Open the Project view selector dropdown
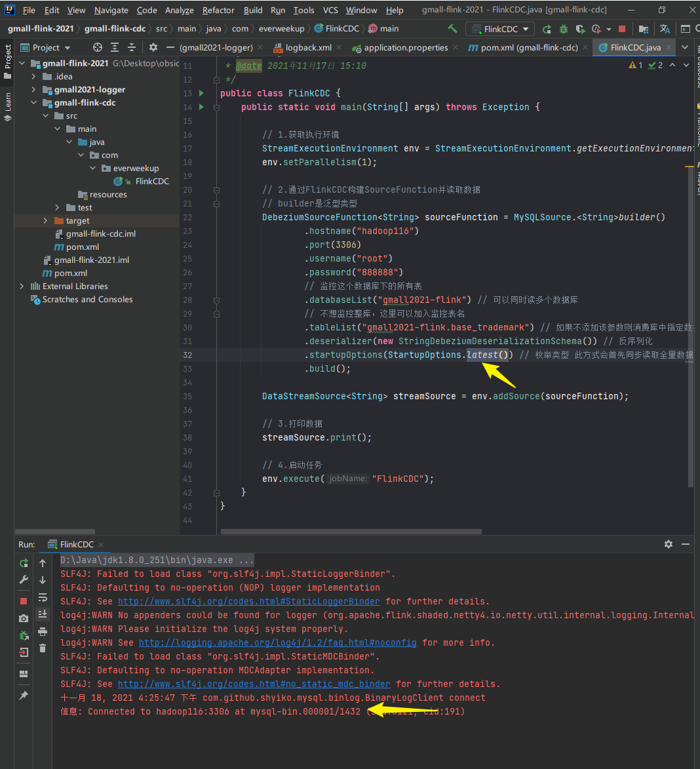700x769 pixels. point(46,48)
